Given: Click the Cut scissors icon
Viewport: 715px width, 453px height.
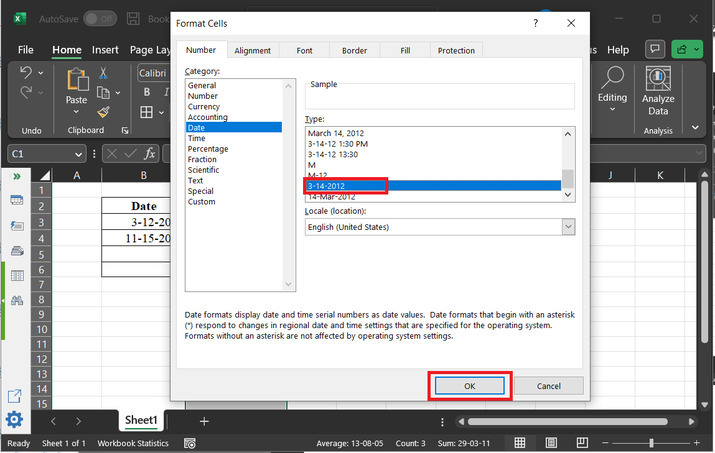Looking at the screenshot, I should pyautogui.click(x=103, y=74).
